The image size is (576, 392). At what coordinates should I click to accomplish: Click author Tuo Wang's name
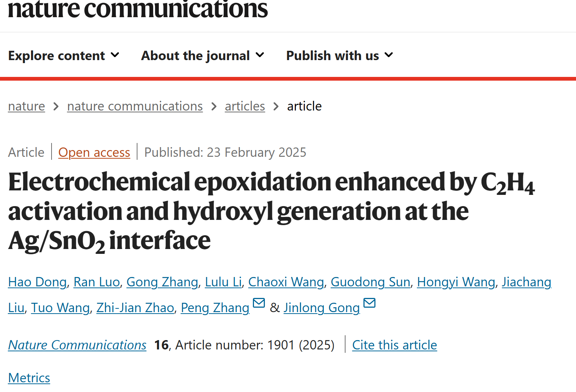click(61, 308)
